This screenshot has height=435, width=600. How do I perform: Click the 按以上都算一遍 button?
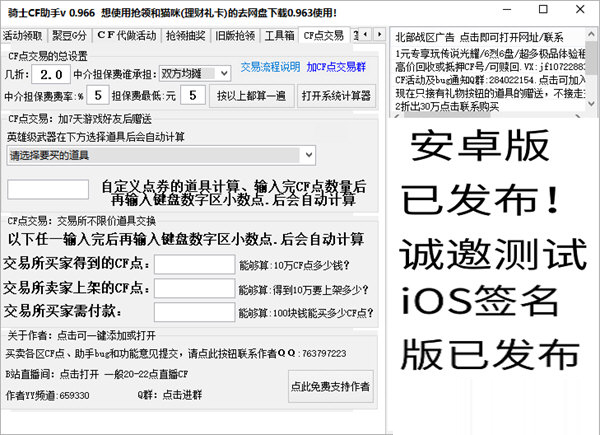click(x=251, y=96)
